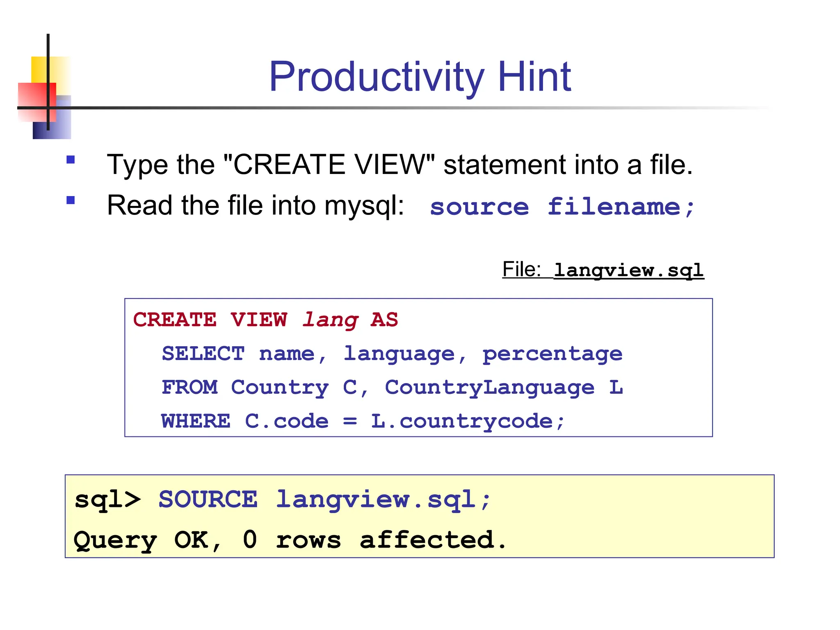Click the 'File: langview.sql' underlined link
The image size is (840, 630).
point(603,270)
